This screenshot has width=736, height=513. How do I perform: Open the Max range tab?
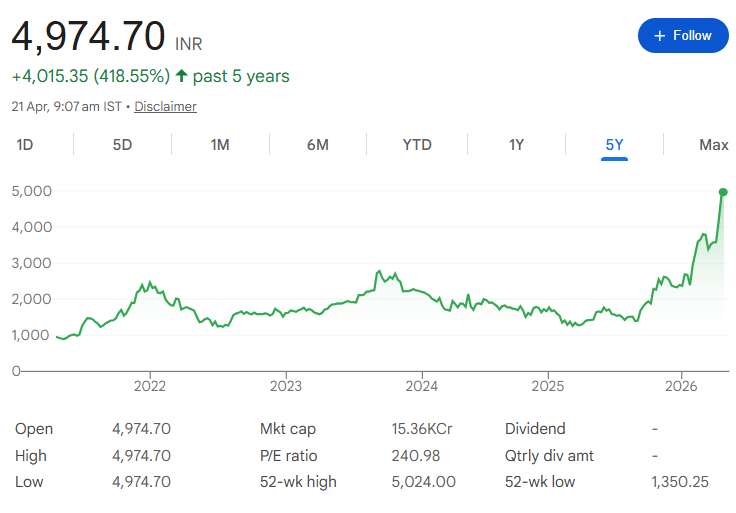click(x=713, y=145)
